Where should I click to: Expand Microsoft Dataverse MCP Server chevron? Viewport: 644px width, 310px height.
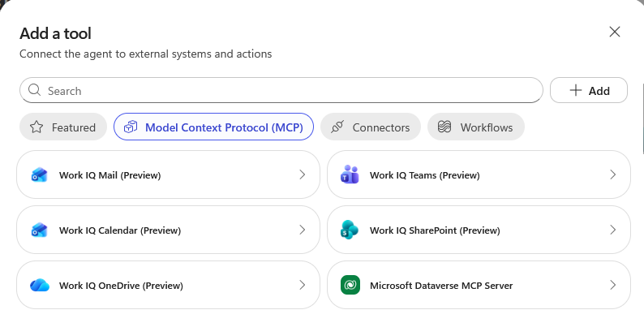(x=613, y=285)
